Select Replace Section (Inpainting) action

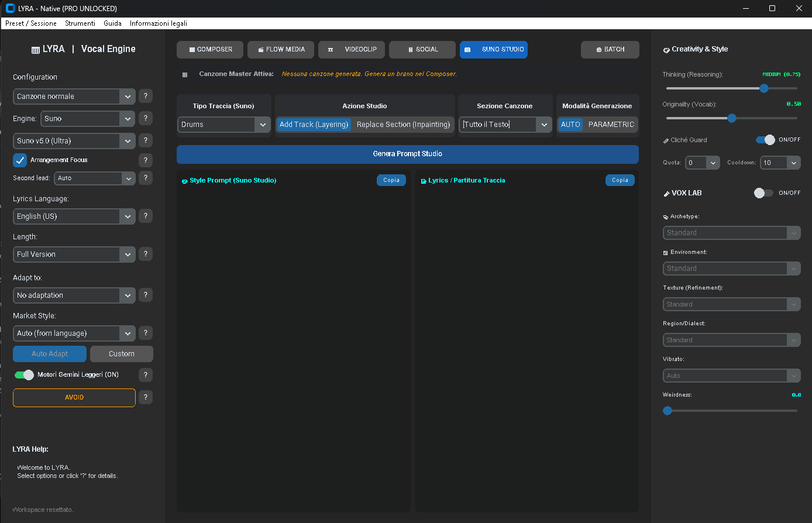point(403,124)
